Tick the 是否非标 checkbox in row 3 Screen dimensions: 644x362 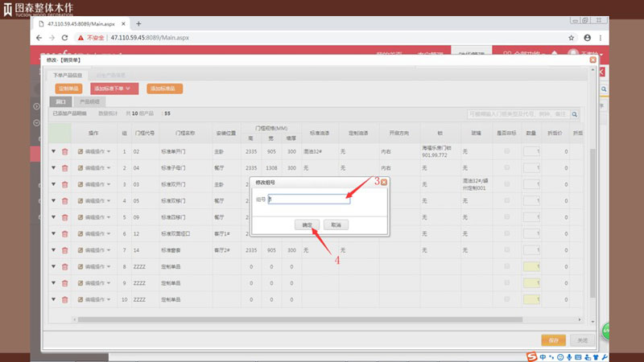tap(506, 183)
